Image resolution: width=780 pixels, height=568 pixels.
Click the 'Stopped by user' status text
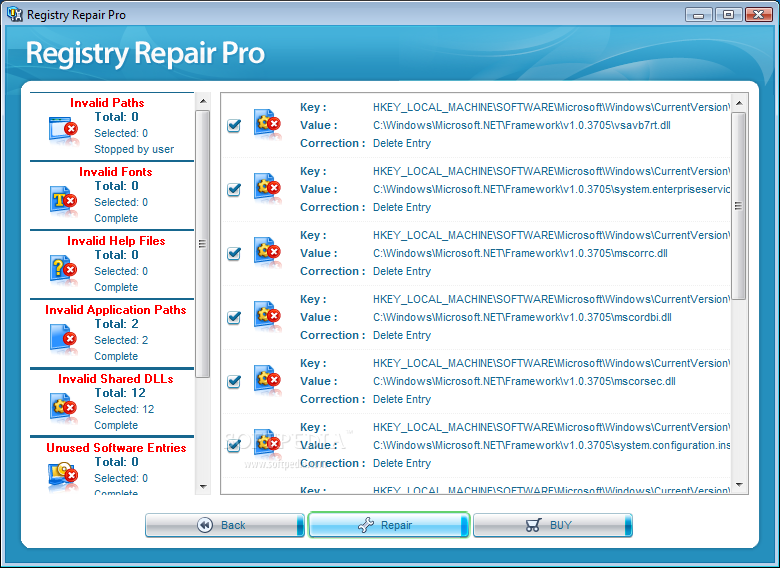click(x=134, y=149)
